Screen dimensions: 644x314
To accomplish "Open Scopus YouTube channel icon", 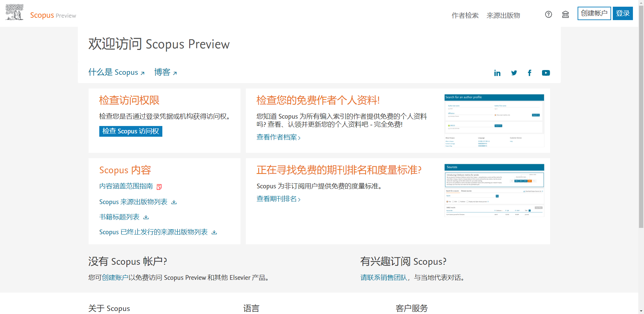I will (x=546, y=73).
